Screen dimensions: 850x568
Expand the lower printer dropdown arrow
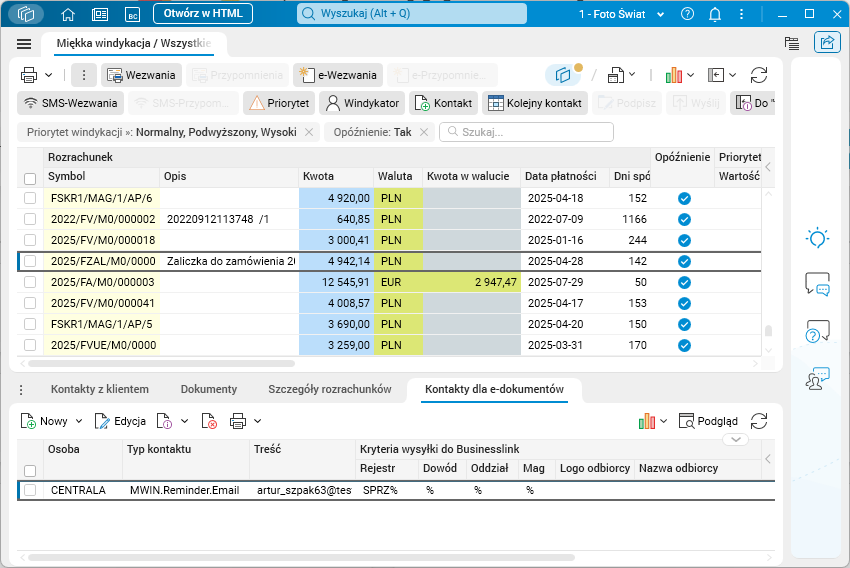pyautogui.click(x=258, y=421)
